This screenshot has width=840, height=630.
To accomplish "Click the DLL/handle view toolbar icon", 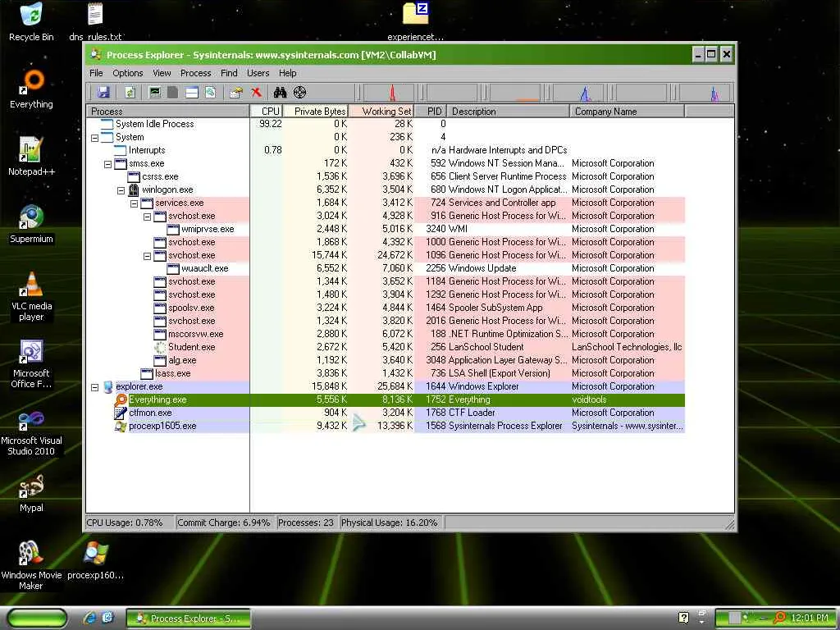I will click(x=211, y=92).
